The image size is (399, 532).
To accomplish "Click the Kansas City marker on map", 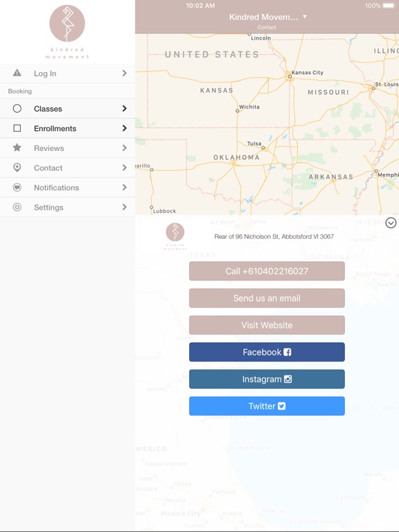I will click(290, 76).
